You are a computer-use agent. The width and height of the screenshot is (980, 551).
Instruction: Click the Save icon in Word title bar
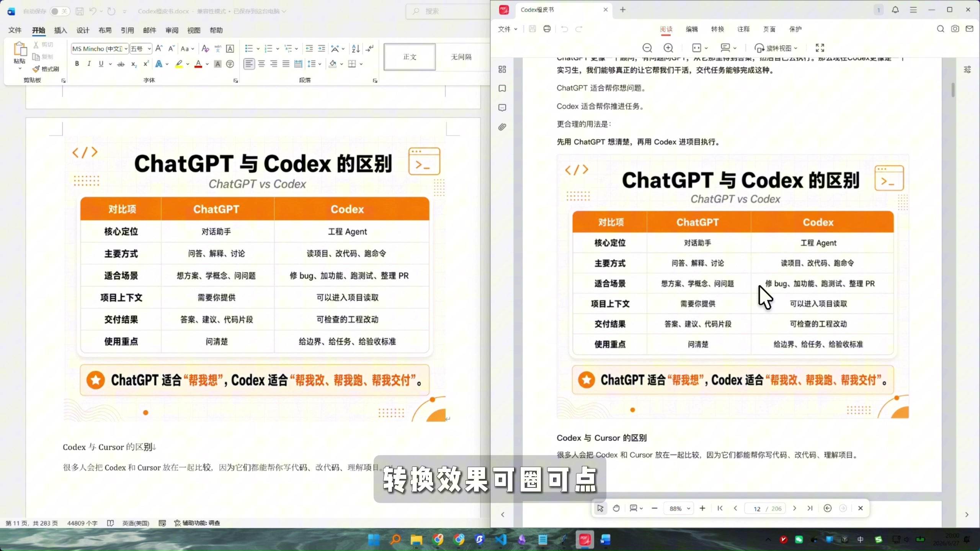(x=80, y=11)
